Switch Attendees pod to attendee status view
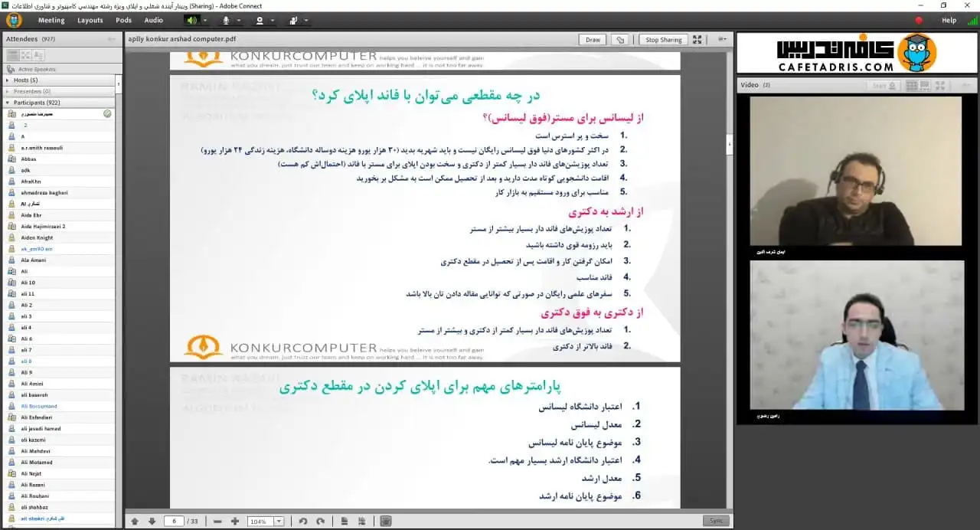 click(x=39, y=55)
